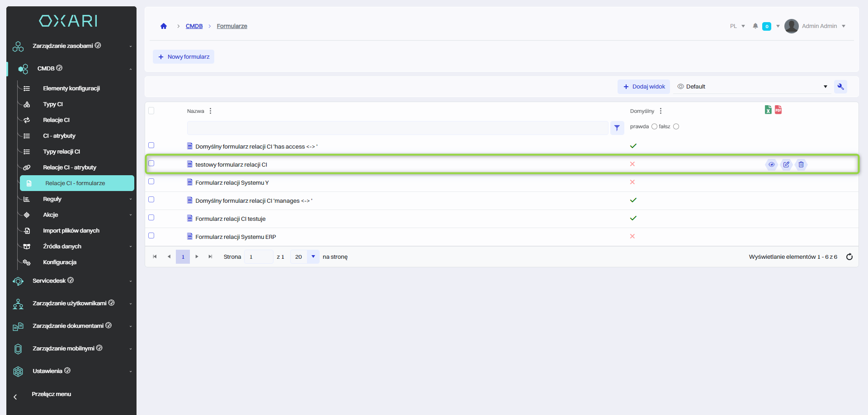Delete testowy formularz relacji CI with trash icon

801,165
